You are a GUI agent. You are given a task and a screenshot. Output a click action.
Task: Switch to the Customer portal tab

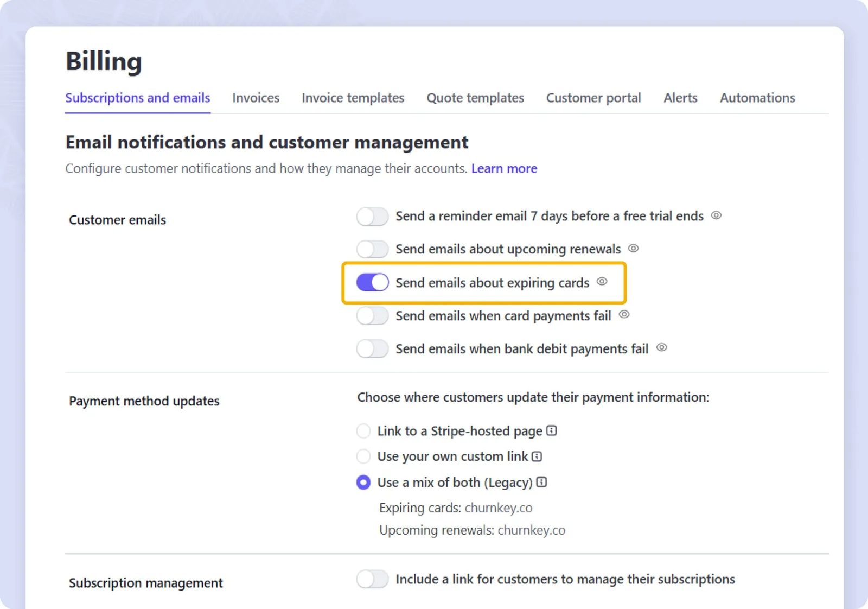pyautogui.click(x=593, y=98)
